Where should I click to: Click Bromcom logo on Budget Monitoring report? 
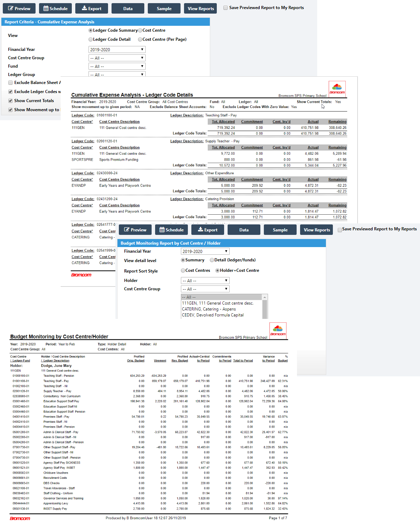pyautogui.click(x=278, y=330)
